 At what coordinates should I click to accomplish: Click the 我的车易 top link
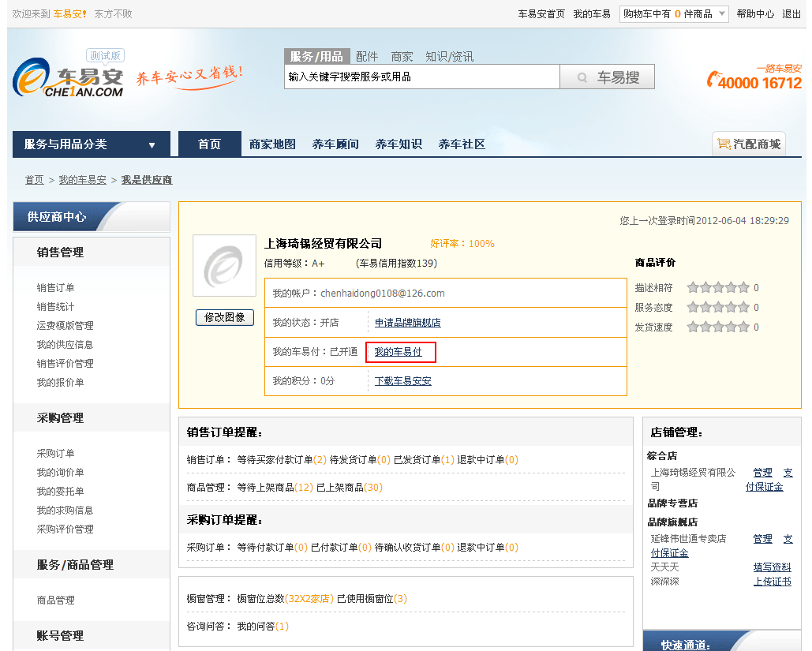pos(592,14)
